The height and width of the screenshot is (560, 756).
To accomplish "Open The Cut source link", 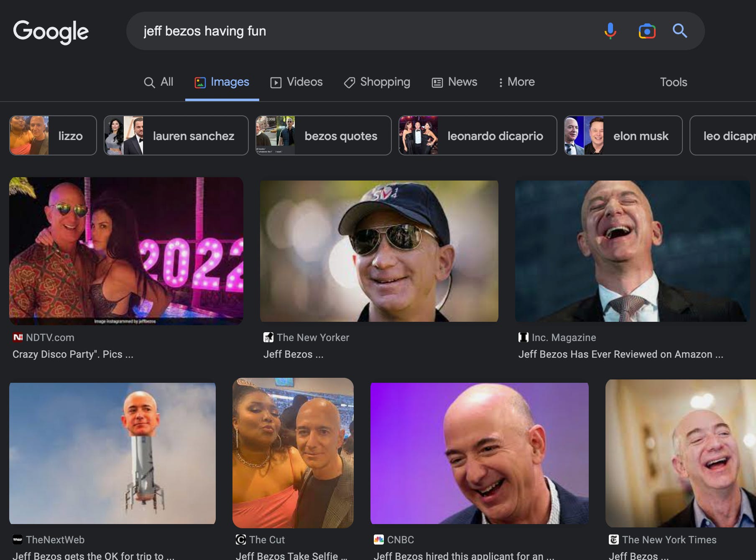I will (267, 540).
